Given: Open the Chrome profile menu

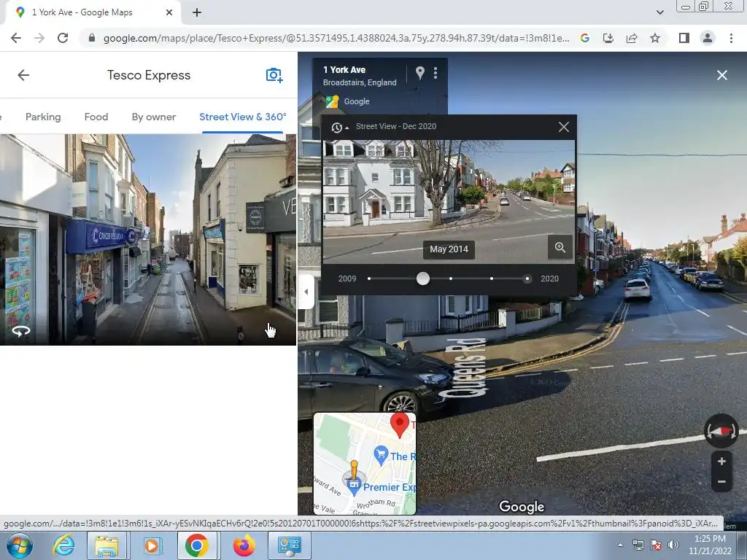Looking at the screenshot, I should click(708, 38).
